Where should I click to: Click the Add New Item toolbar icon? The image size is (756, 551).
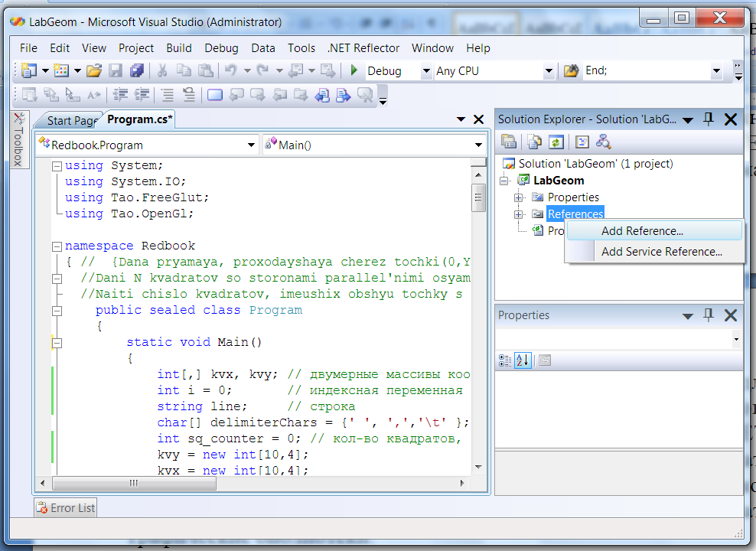[61, 71]
